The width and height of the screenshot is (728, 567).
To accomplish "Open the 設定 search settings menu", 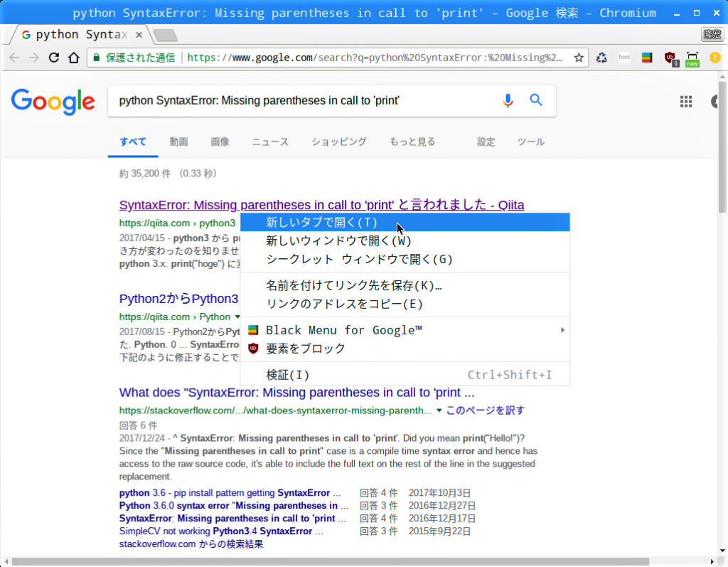I will [x=486, y=142].
